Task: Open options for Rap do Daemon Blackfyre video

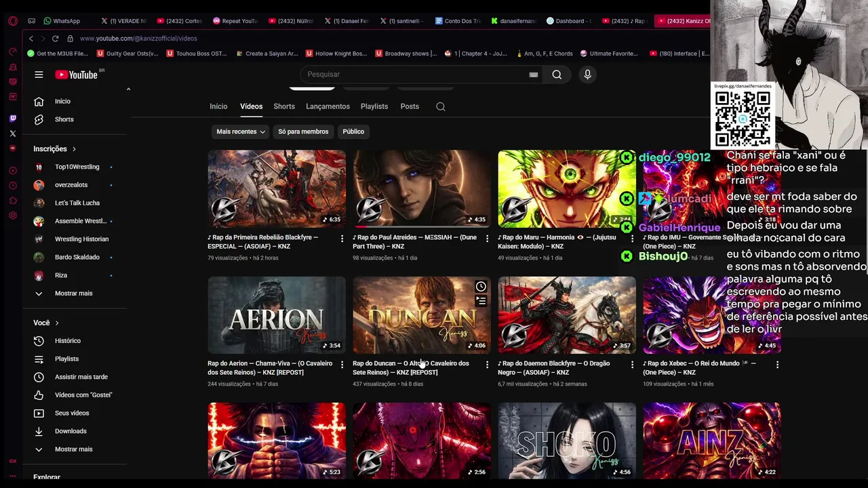Action: (632, 365)
